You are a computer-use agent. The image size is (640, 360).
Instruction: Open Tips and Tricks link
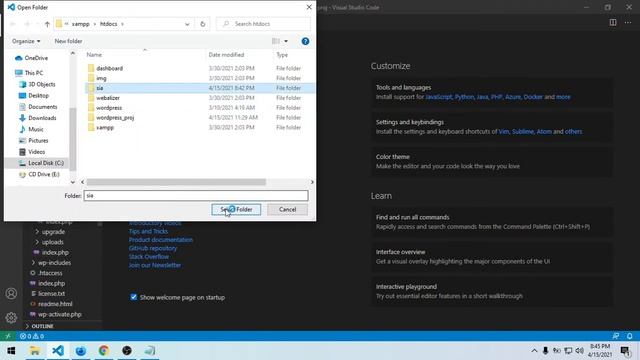(148, 231)
